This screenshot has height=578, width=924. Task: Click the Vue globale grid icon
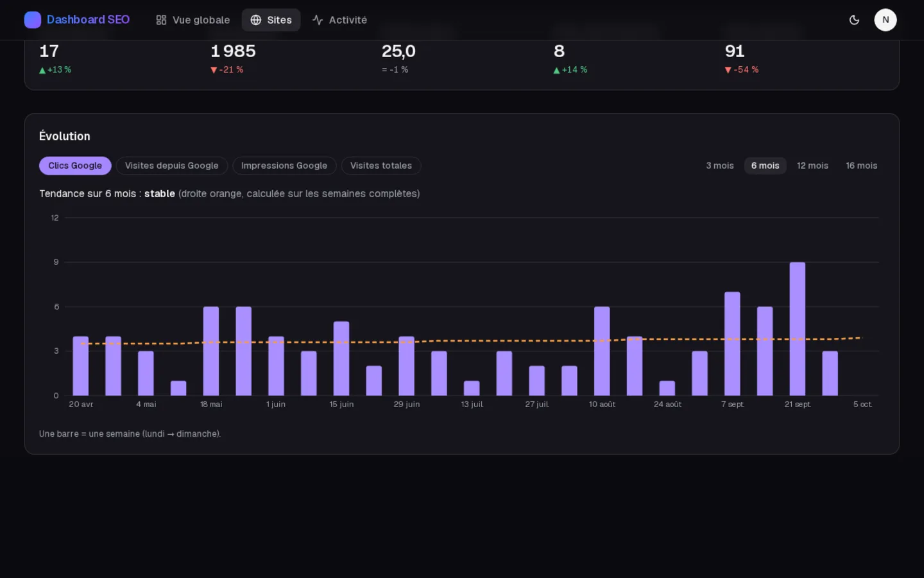click(x=161, y=20)
